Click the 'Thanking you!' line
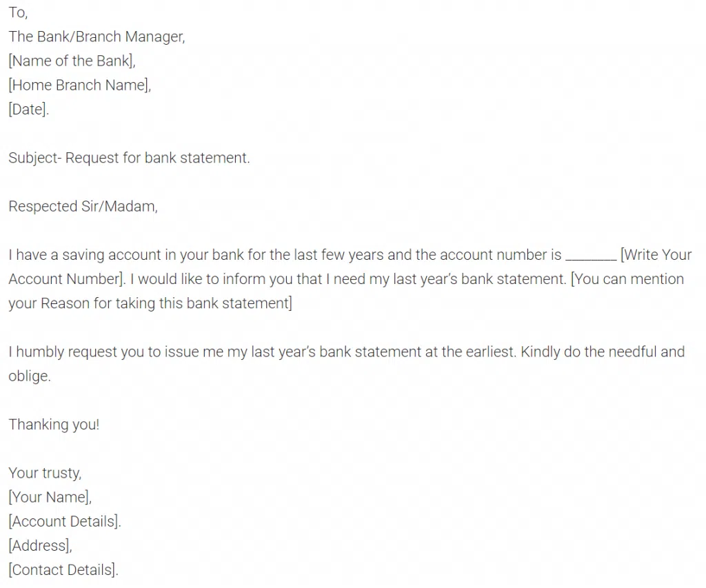Screen dimensions: 706x588 [x=54, y=425]
